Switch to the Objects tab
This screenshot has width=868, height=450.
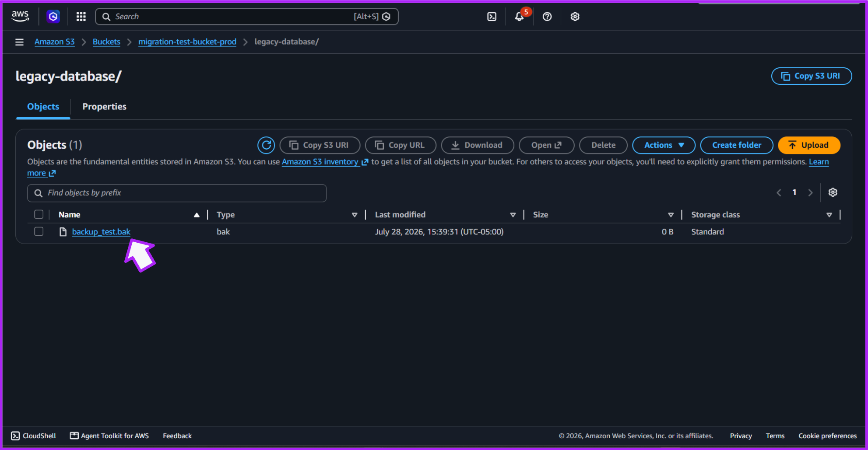click(43, 107)
